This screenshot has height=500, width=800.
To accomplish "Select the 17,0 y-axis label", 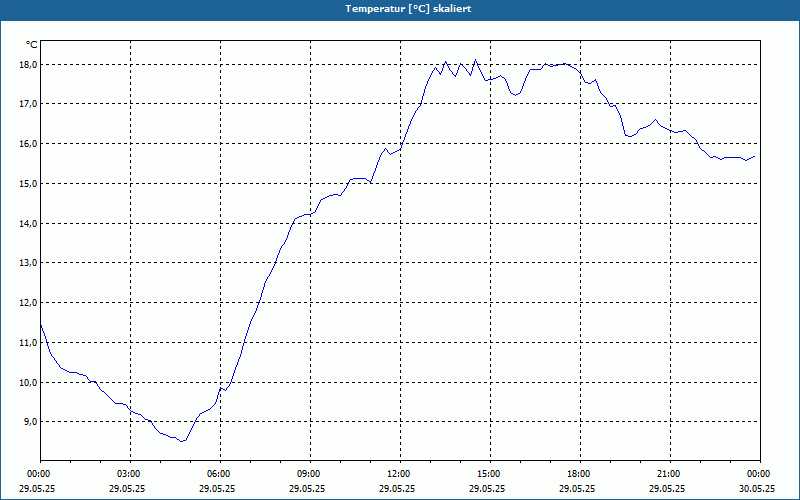I will [x=28, y=104].
